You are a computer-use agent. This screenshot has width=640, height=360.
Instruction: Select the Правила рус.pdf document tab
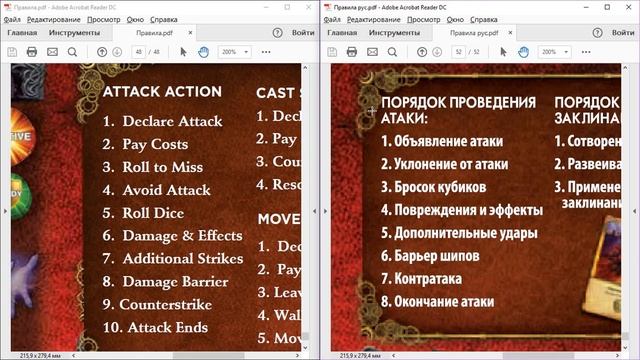474,33
